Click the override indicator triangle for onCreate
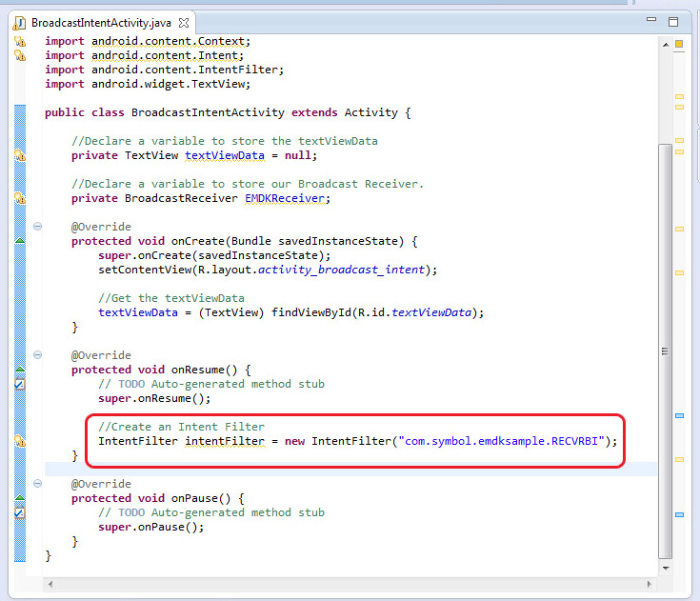Image resolution: width=700 pixels, height=601 pixels. pos(19,241)
